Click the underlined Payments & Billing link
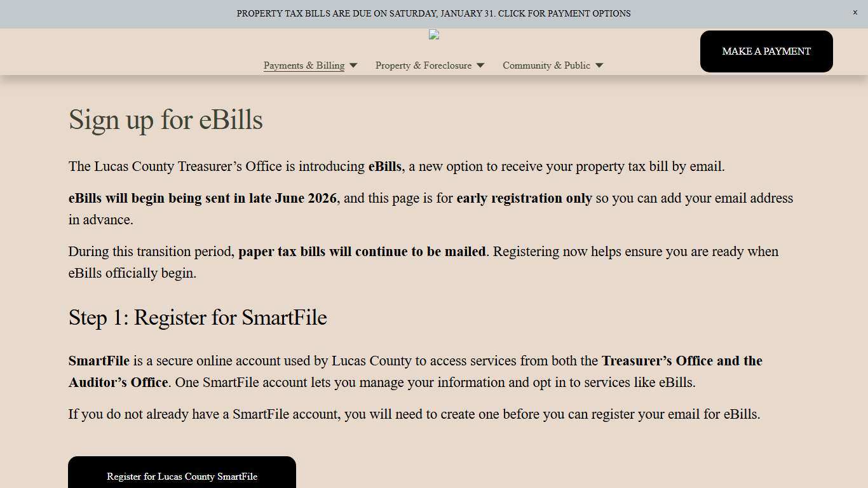This screenshot has width=868, height=488. (304, 65)
